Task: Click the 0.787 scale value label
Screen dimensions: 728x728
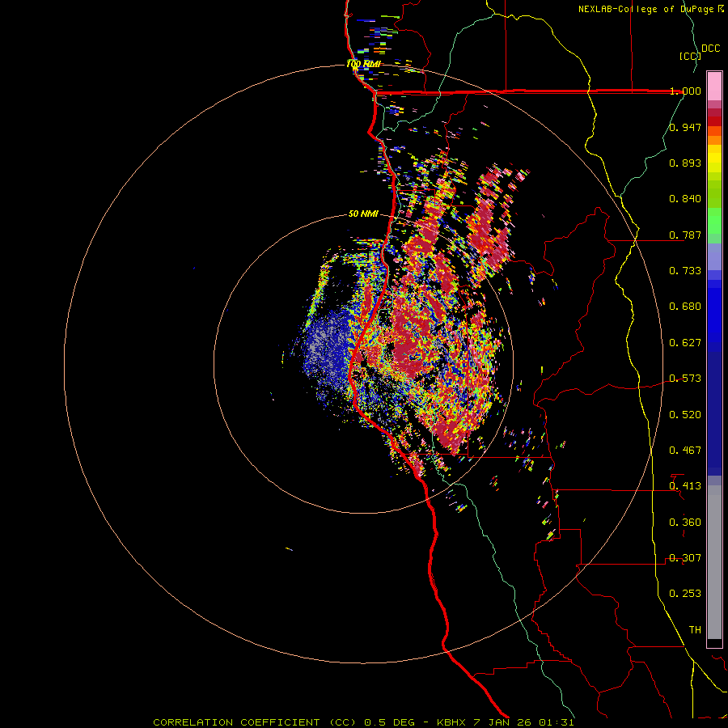Action: coord(685,235)
